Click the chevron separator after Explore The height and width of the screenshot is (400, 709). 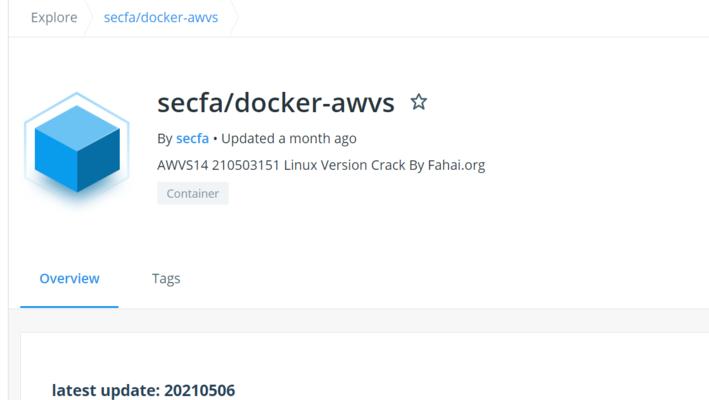90,18
